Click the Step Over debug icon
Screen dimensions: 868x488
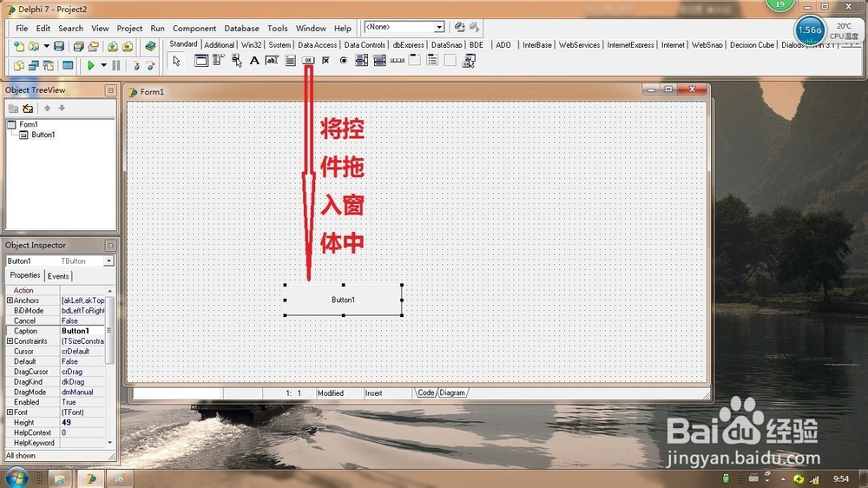pyautogui.click(x=150, y=65)
